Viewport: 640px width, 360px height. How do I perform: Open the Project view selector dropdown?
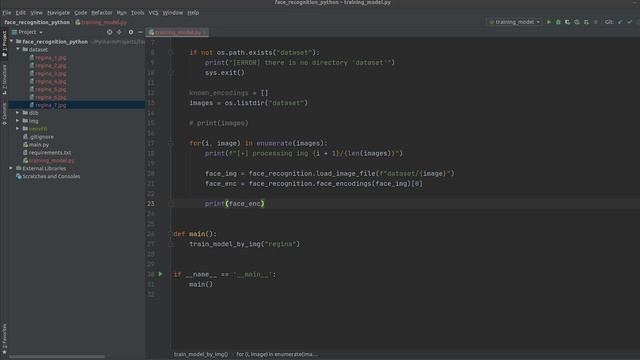click(x=27, y=32)
